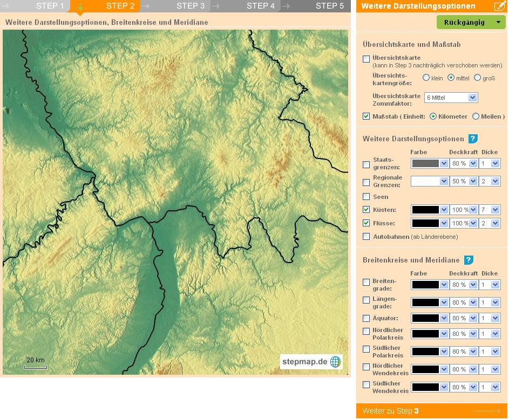Toggle the Seen checkbox
Image resolution: width=509 pixels, height=420 pixels.
pos(367,197)
